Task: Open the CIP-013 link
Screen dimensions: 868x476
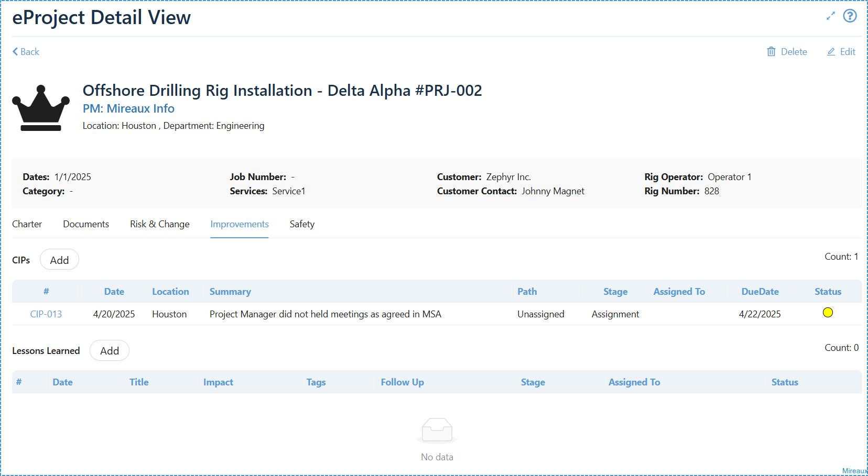Action: 46,314
